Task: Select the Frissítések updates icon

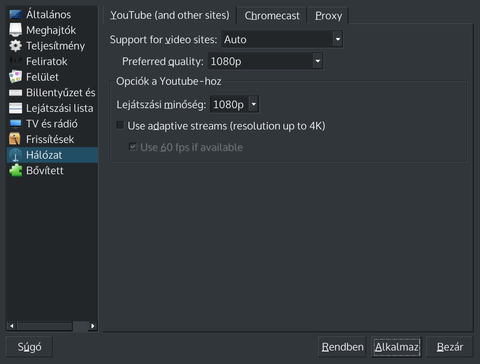Action: 15,139
